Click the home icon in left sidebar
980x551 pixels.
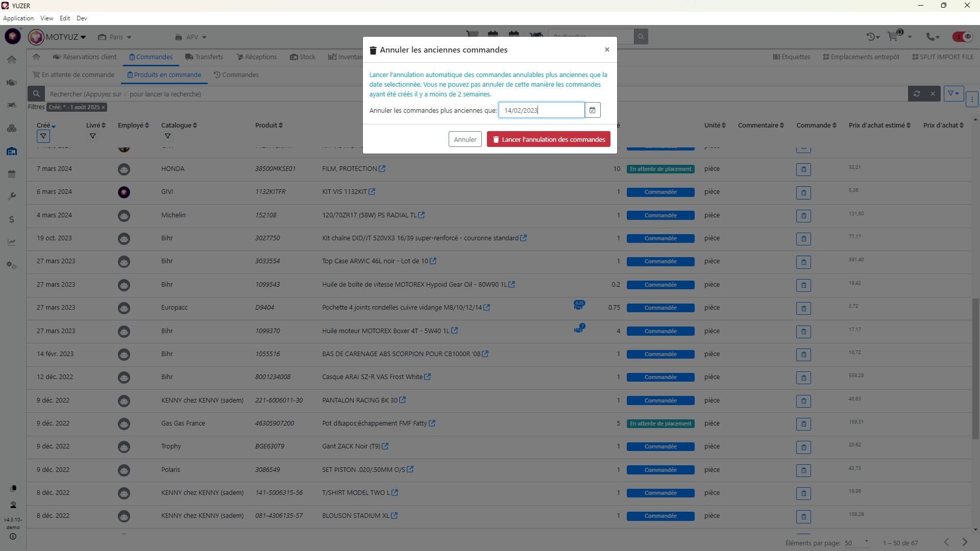coord(12,60)
